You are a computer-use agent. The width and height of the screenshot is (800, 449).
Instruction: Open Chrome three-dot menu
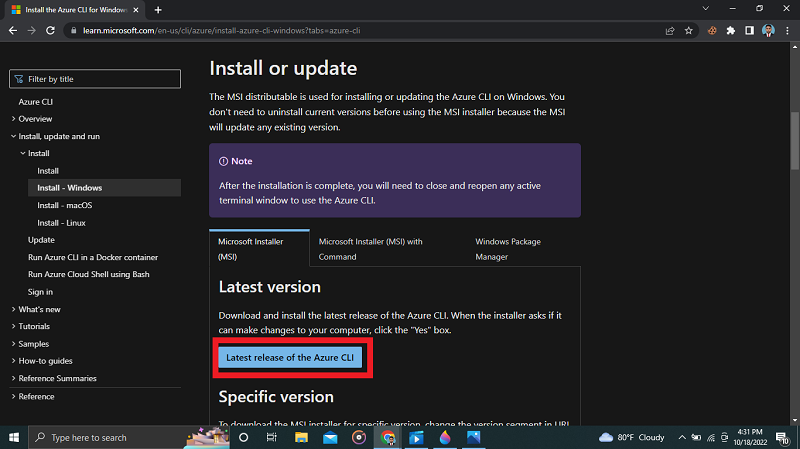click(x=788, y=31)
